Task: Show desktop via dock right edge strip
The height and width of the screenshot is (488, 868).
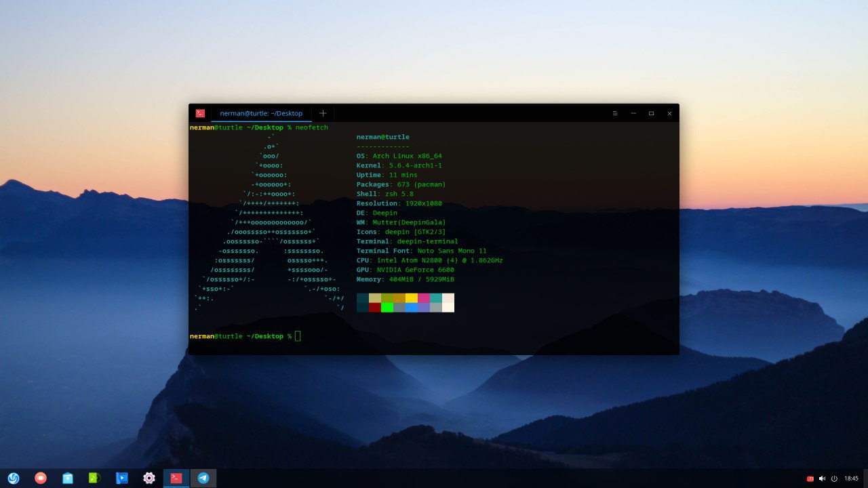Action: [865, 478]
